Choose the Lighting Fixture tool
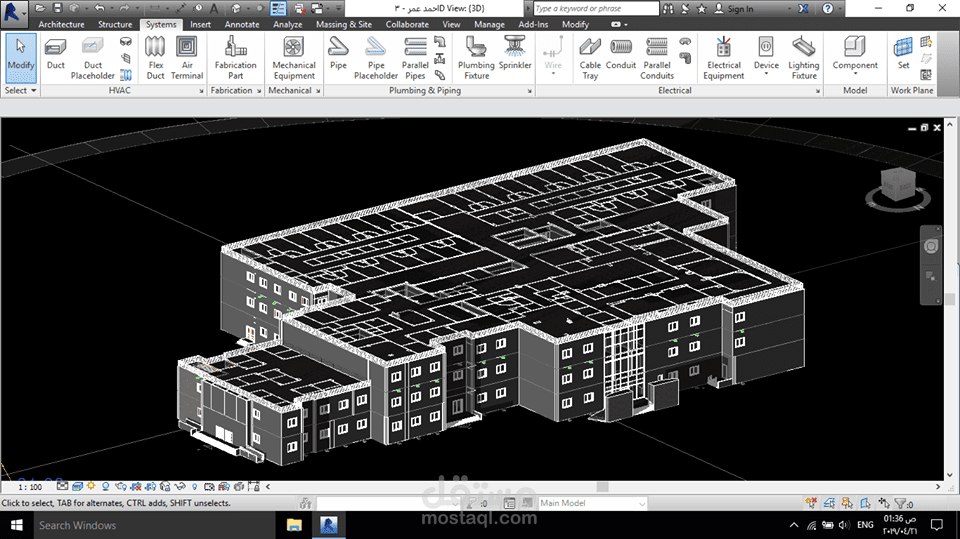960x539 pixels. tap(804, 56)
